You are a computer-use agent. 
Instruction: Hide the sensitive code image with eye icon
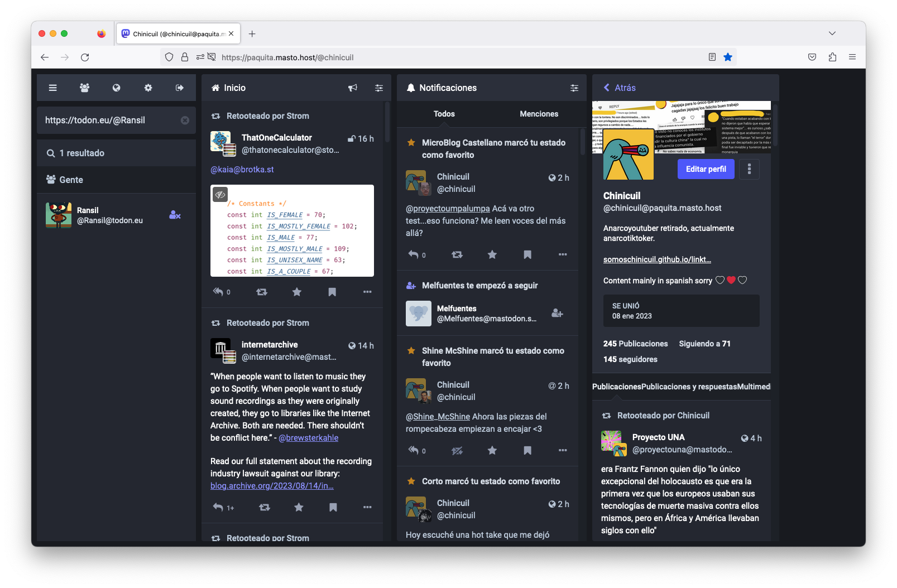tap(220, 194)
